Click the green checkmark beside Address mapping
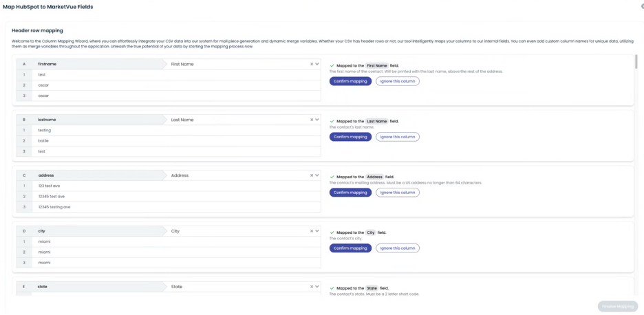 (x=332, y=177)
